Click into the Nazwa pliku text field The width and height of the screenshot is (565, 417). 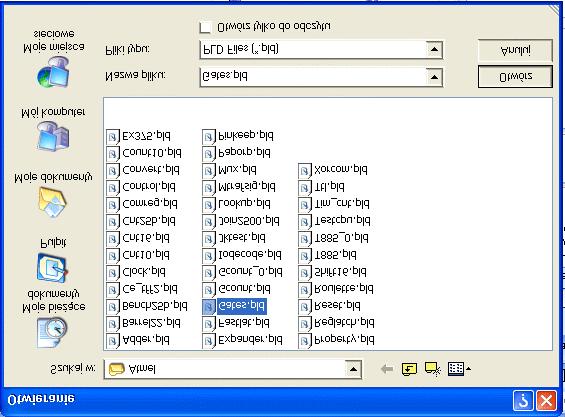coord(313,77)
